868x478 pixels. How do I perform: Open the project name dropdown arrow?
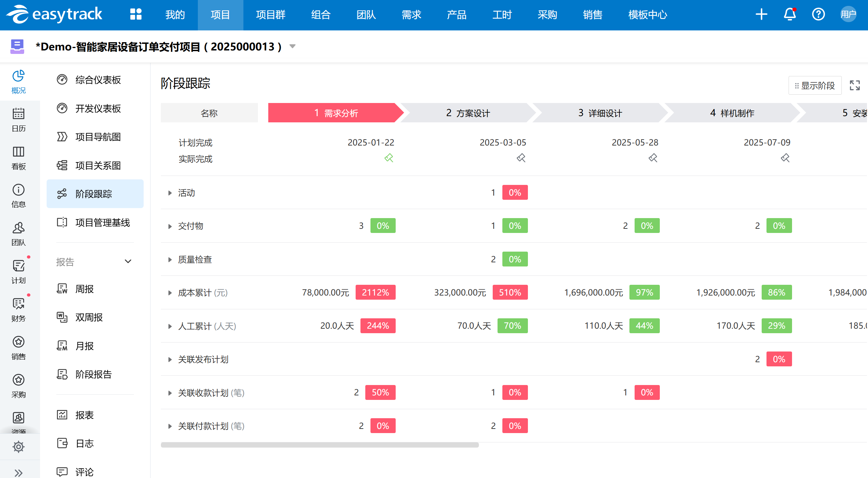[x=292, y=46]
